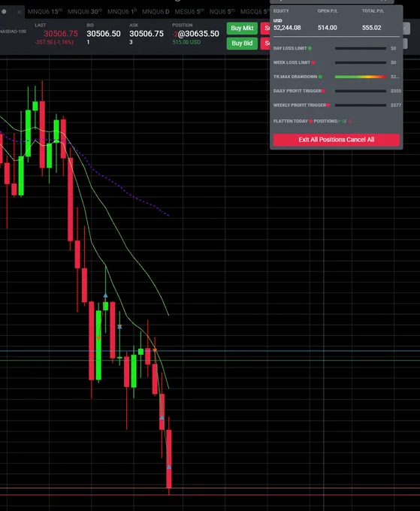The height and width of the screenshot is (511, 420).
Task: Toggle the Week Loss Limit status dot
Action: click(313, 62)
